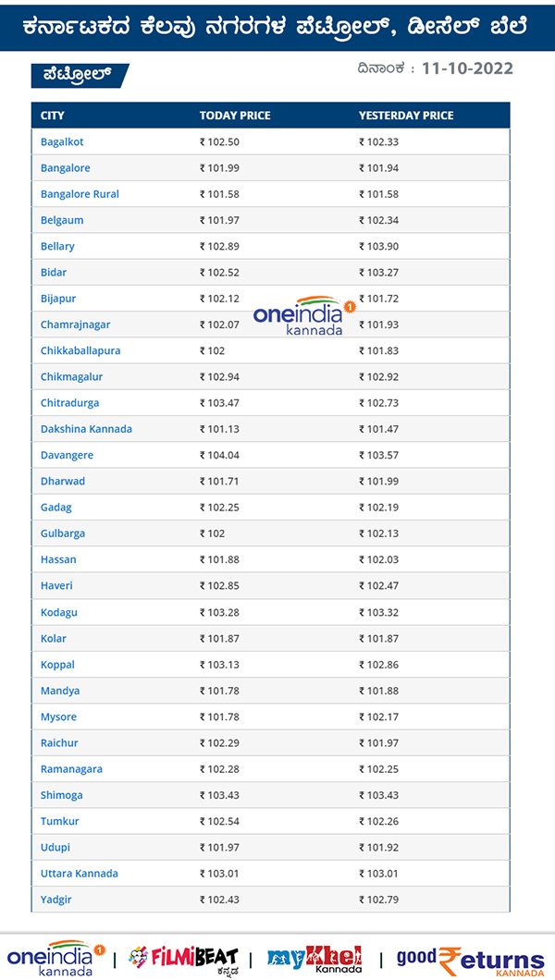Click the YESTERDAY PRICE column header
The height and width of the screenshot is (980, 555).
tap(406, 115)
